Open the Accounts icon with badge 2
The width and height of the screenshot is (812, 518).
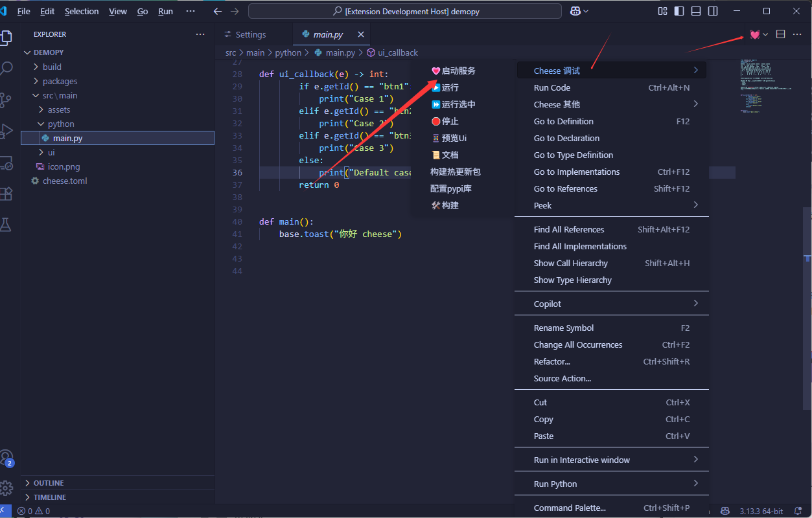pos(6,458)
